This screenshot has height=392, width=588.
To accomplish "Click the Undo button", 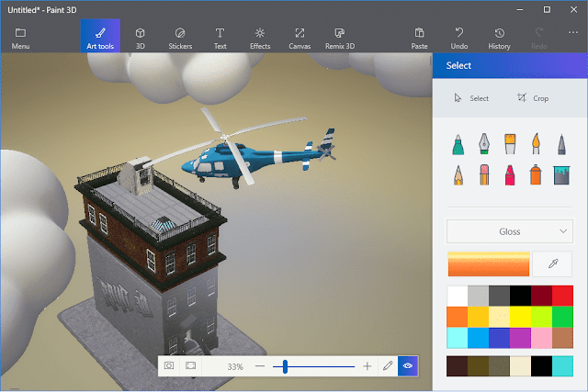I will coord(459,38).
